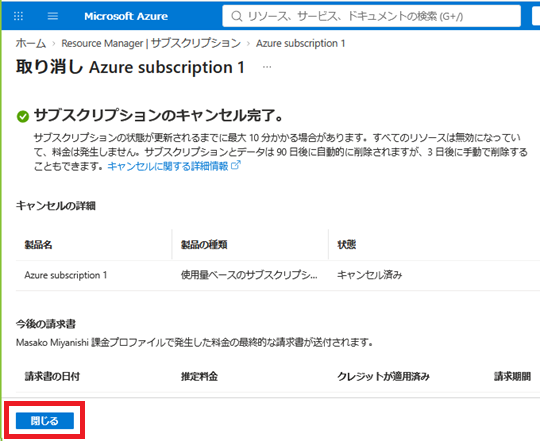Open the hamburger portal menu
The height and width of the screenshot is (441, 540).
pyautogui.click(x=53, y=16)
